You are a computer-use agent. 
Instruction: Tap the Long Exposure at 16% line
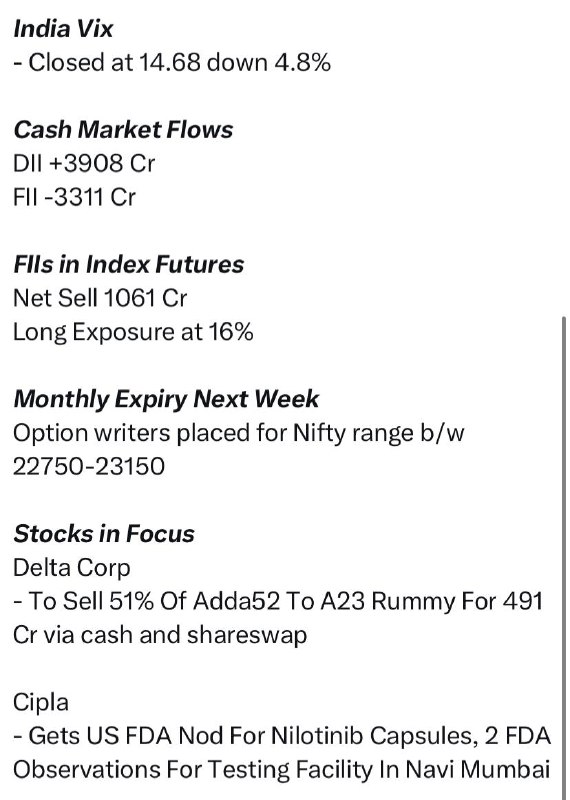(133, 332)
